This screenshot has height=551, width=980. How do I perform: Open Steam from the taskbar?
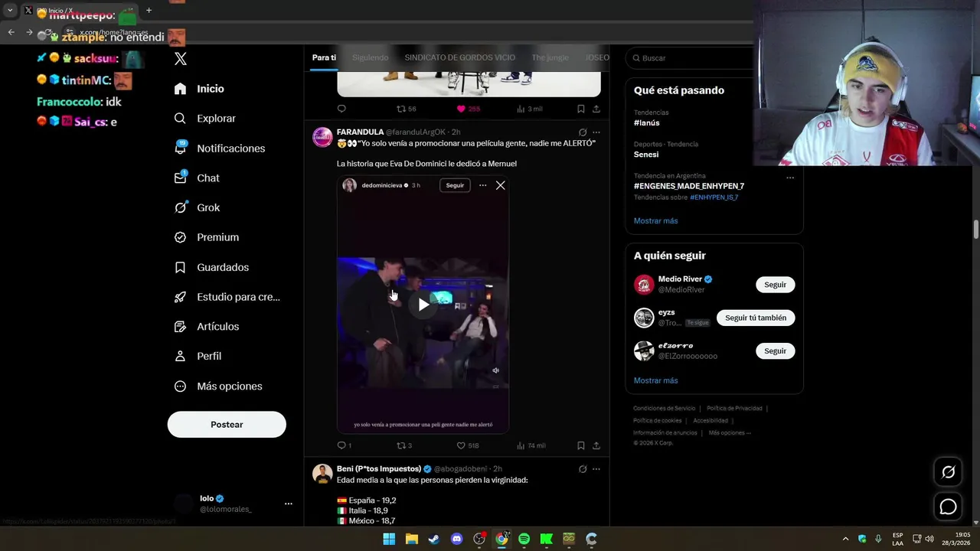pyautogui.click(x=434, y=539)
